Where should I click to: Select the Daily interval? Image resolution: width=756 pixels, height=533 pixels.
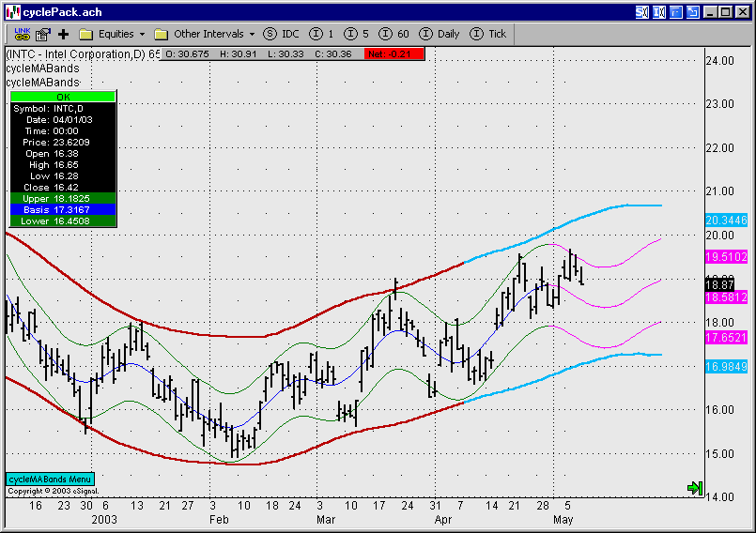pyautogui.click(x=440, y=34)
